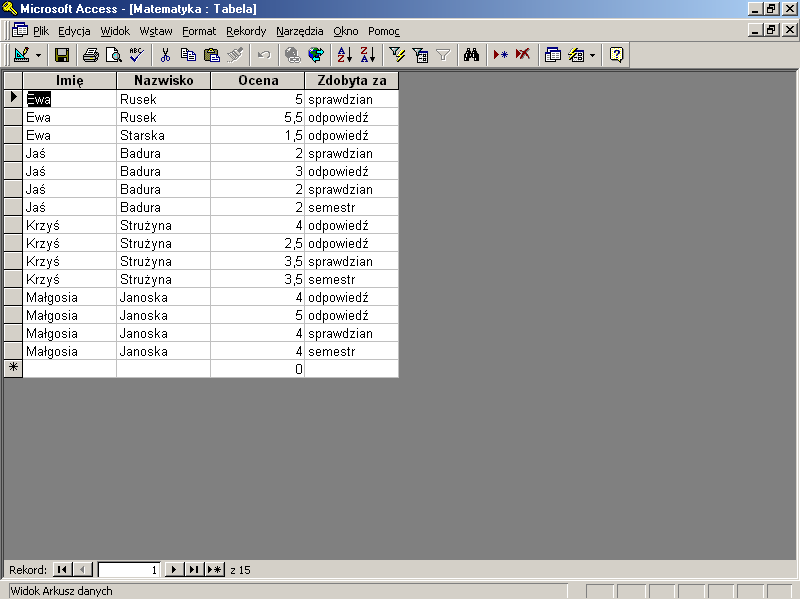Jump to last record navigation button
This screenshot has height=600, width=800.
[x=194, y=569]
